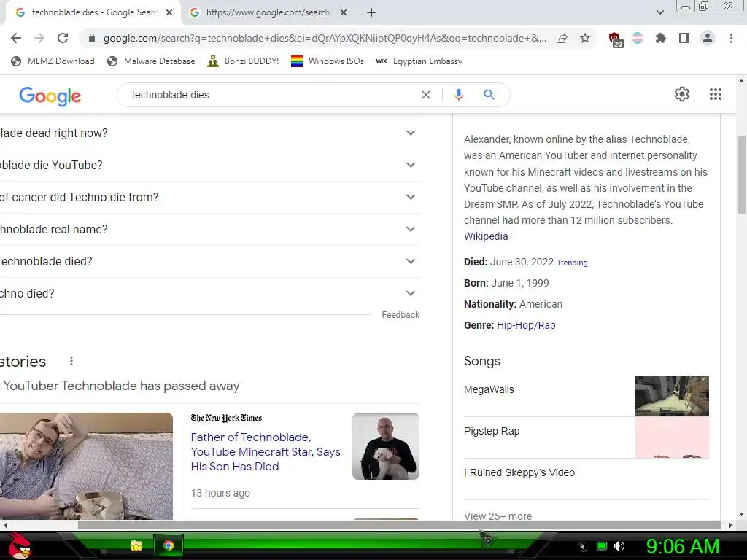Click the tab search dropdown arrow
This screenshot has width=747, height=560.
[659, 12]
